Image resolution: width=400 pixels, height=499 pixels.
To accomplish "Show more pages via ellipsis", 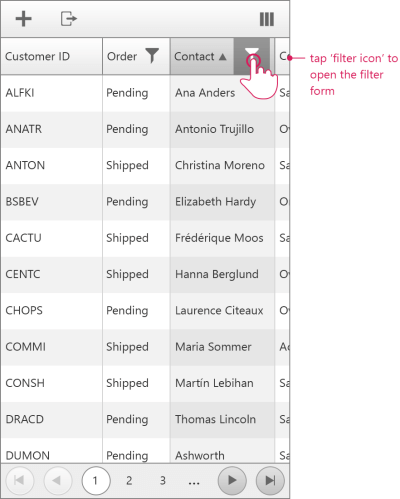I will pos(194,482).
